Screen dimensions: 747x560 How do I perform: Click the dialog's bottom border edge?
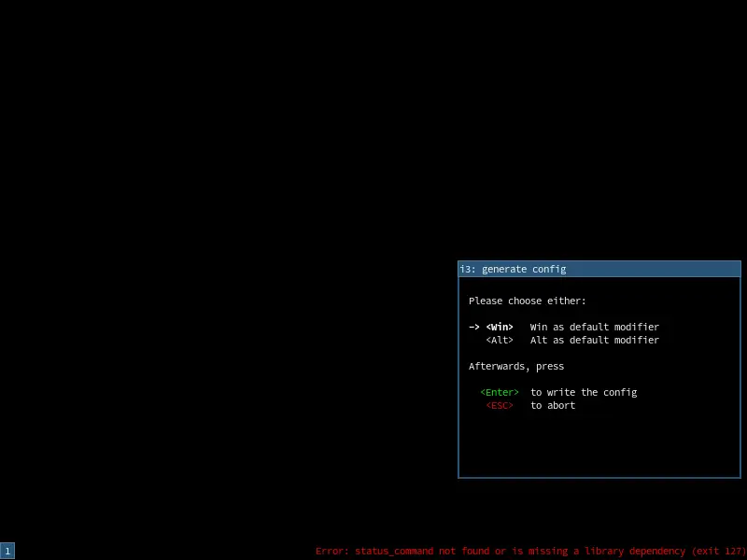pyautogui.click(x=598, y=478)
